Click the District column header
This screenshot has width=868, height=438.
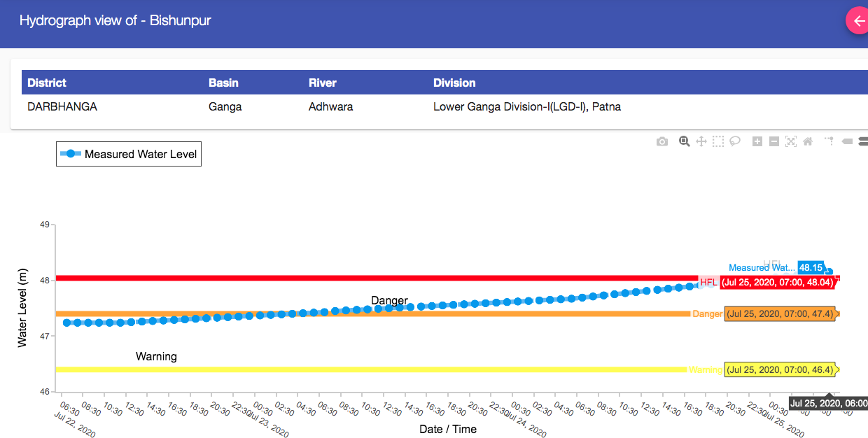(x=47, y=83)
